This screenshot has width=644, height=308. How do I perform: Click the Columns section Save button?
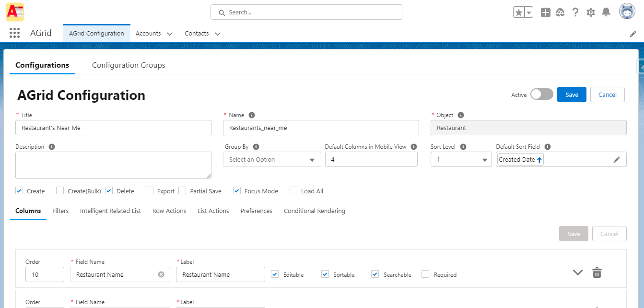pyautogui.click(x=574, y=234)
